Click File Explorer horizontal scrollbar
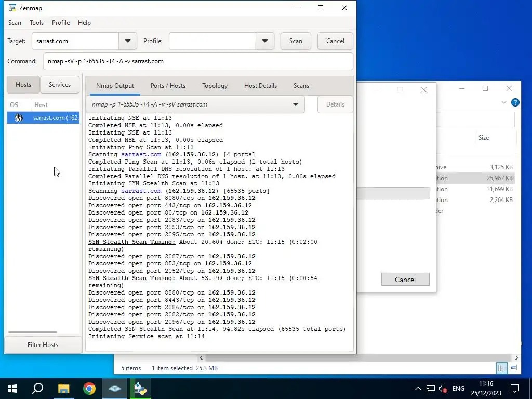This screenshot has width=532, height=399. pyautogui.click(x=358, y=357)
